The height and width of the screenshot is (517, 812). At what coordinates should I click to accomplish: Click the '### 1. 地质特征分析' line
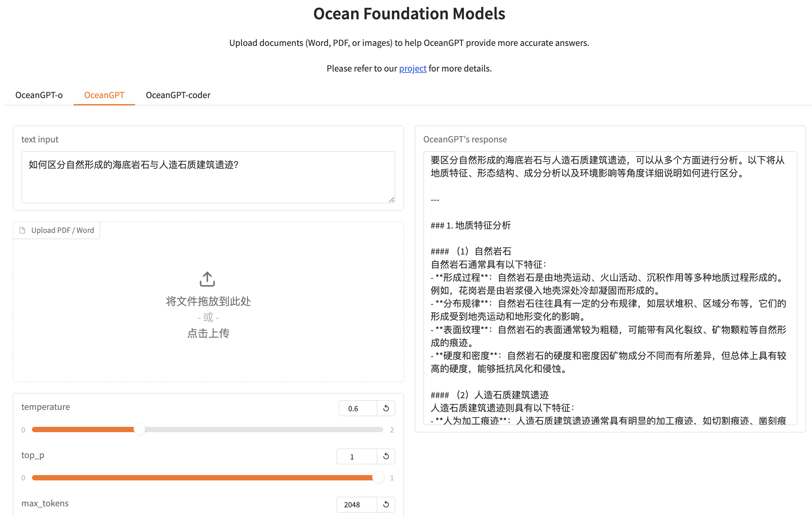click(x=471, y=225)
